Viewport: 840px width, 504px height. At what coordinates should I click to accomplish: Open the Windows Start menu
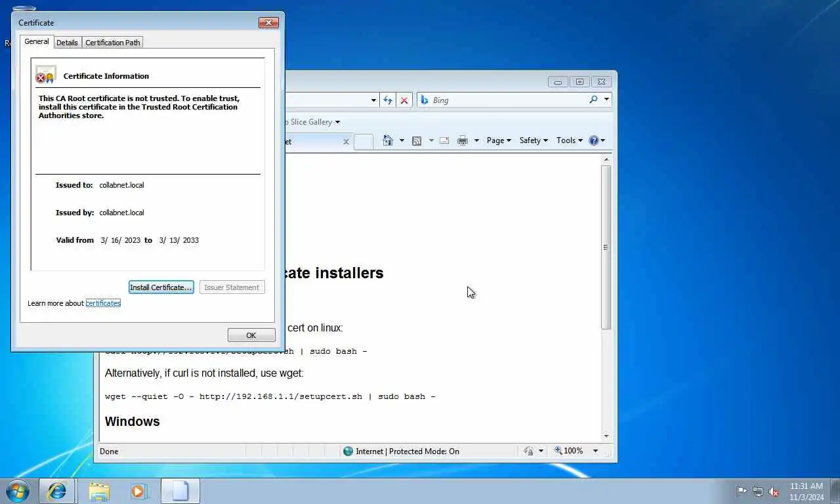pos(18,491)
